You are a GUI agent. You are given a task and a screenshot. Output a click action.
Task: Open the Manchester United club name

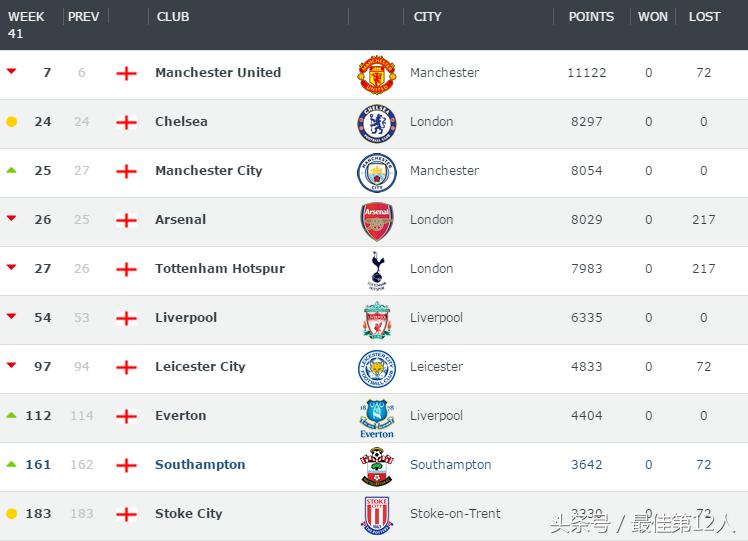(x=218, y=73)
